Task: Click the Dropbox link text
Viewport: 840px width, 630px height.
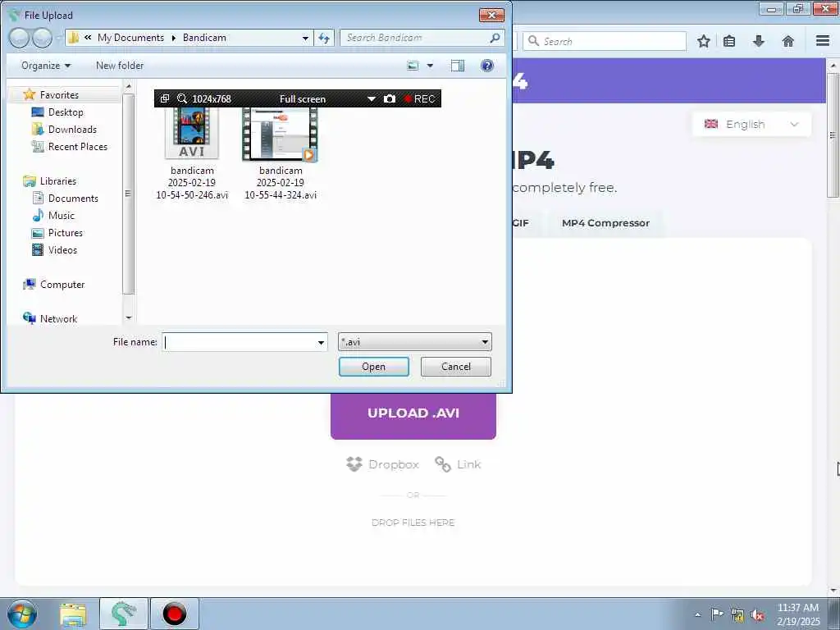Action: 393,464
